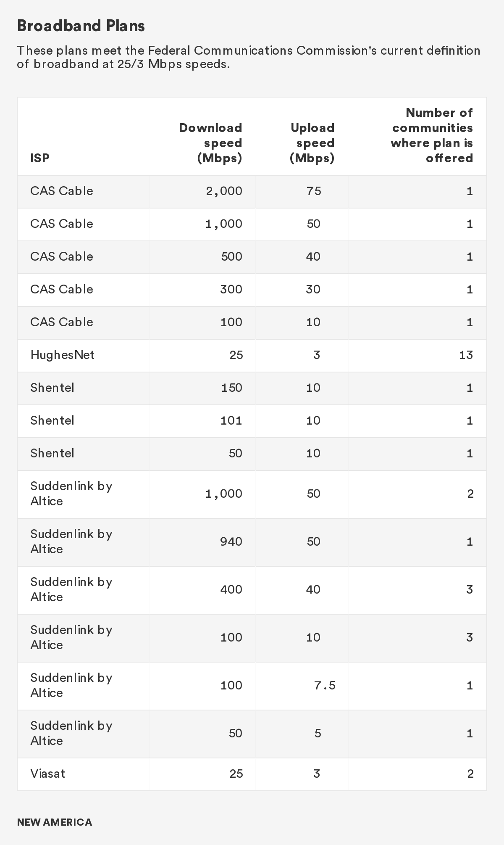Select the 150 download speed cell
The width and height of the screenshot is (504, 845).
[x=231, y=388]
